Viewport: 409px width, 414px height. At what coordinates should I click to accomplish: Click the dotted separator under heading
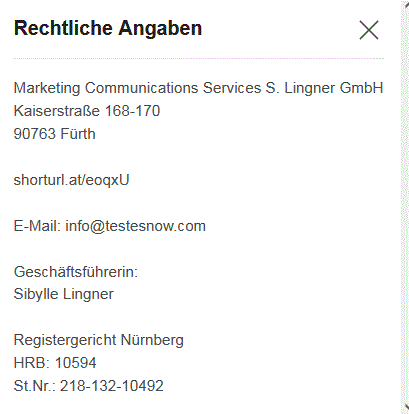(198, 58)
